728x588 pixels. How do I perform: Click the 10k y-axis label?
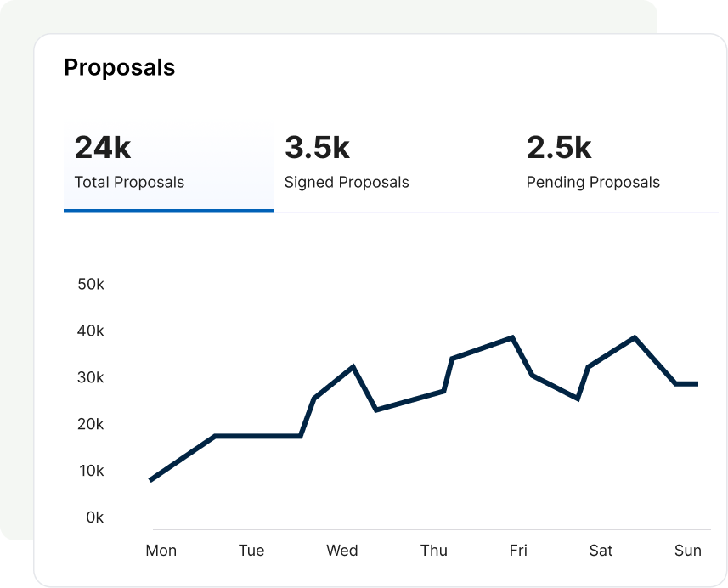(90, 471)
